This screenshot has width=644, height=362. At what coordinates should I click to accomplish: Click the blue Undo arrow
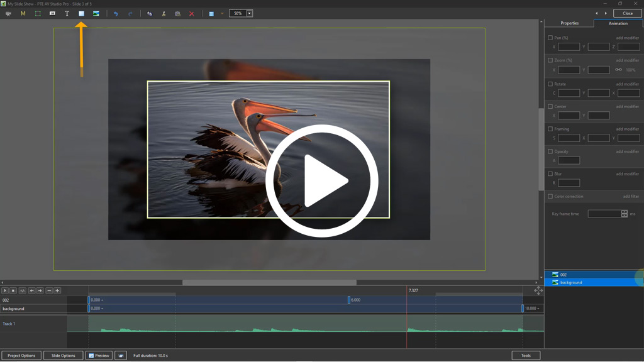(x=116, y=14)
